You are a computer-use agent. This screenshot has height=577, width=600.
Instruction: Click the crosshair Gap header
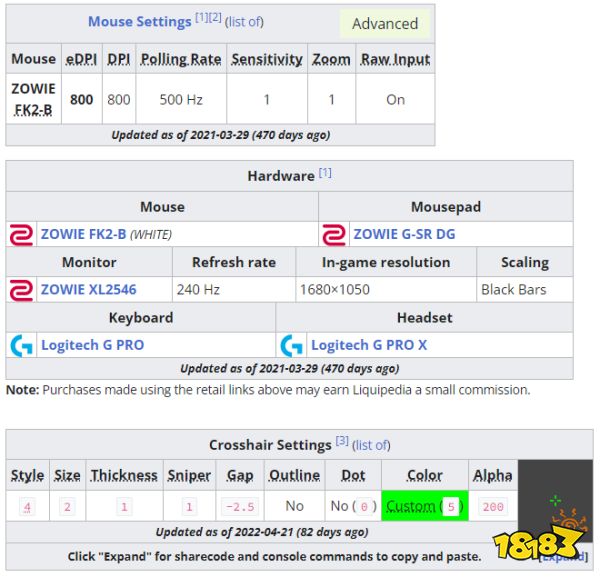(240, 476)
